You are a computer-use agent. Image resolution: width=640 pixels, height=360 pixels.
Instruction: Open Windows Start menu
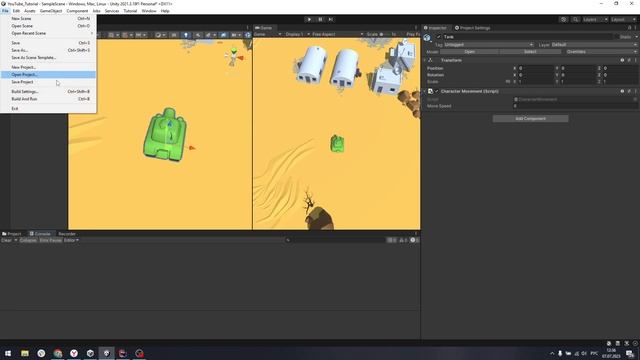pos(8,353)
